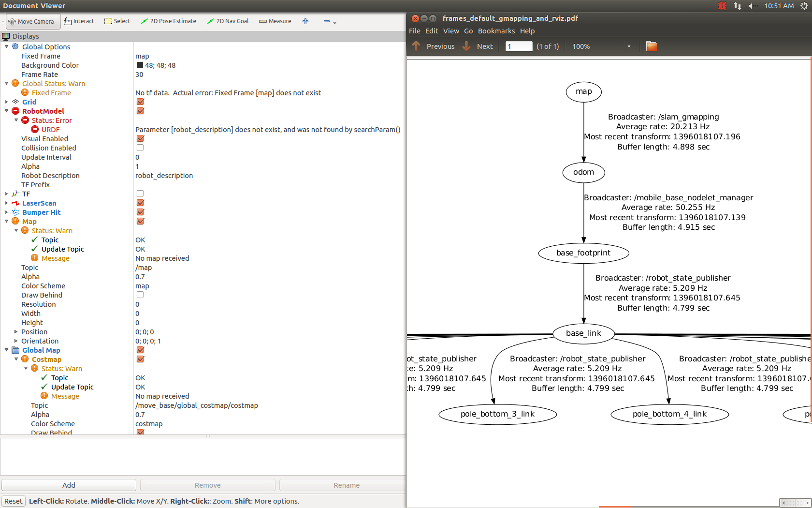Click the Grid display icon
812x508 pixels.
click(15, 102)
